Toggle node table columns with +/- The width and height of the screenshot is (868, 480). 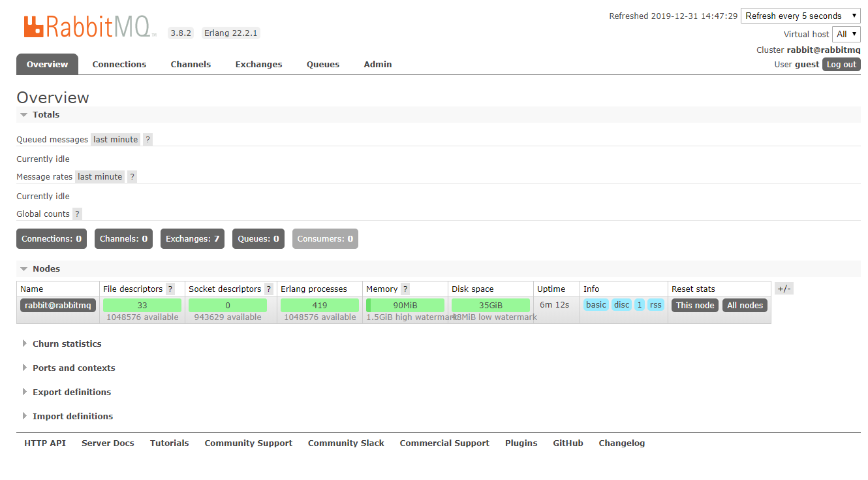(784, 289)
